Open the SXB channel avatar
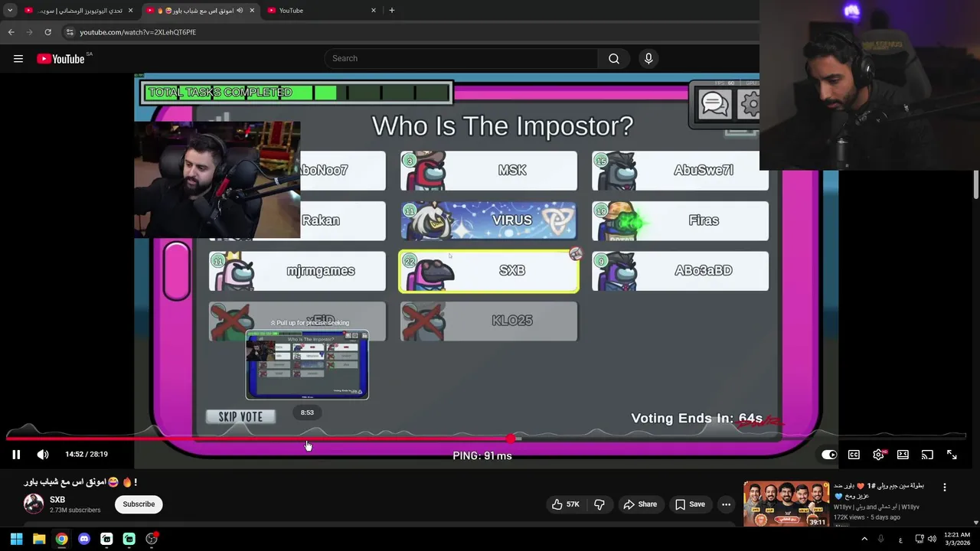The height and width of the screenshot is (551, 980). point(34,504)
